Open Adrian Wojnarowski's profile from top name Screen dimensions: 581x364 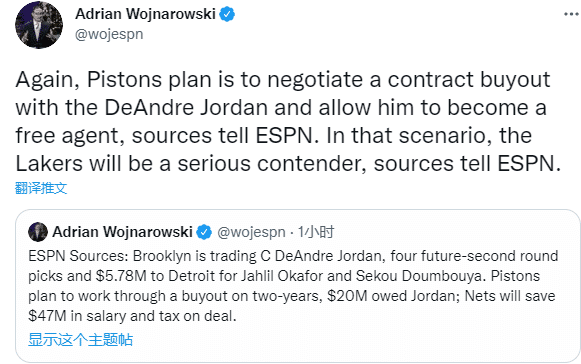point(145,14)
